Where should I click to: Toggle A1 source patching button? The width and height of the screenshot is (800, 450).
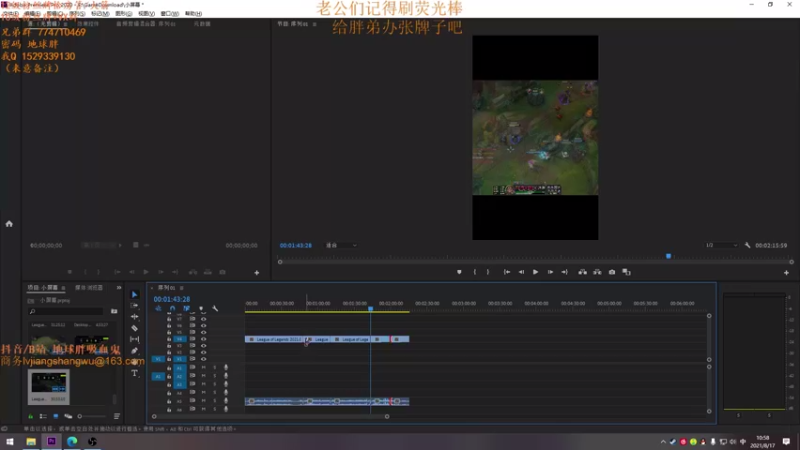click(158, 376)
